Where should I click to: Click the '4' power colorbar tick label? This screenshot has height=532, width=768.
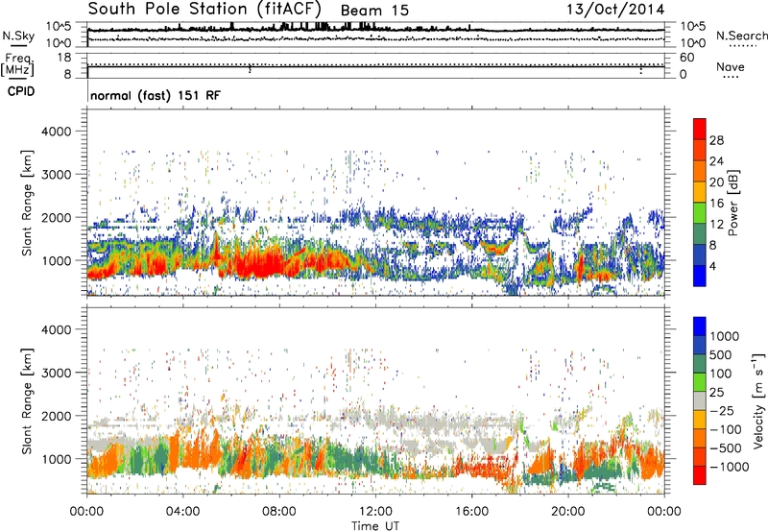(712, 266)
